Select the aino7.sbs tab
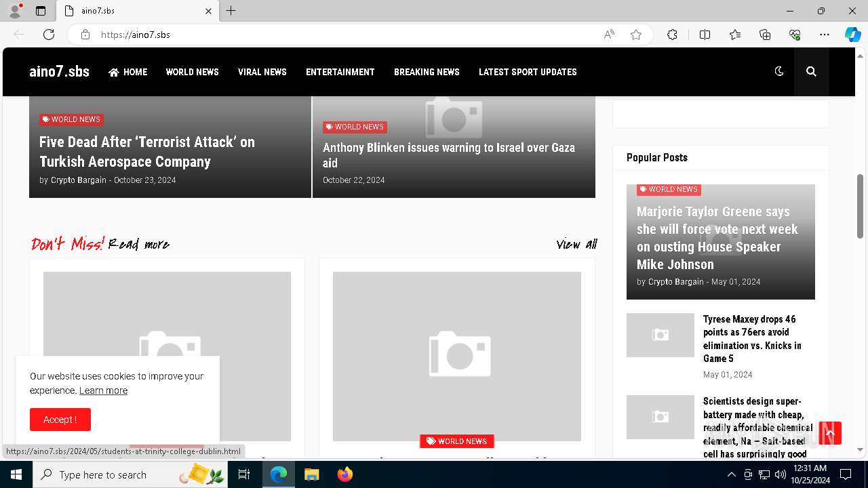868x488 pixels. 138,11
